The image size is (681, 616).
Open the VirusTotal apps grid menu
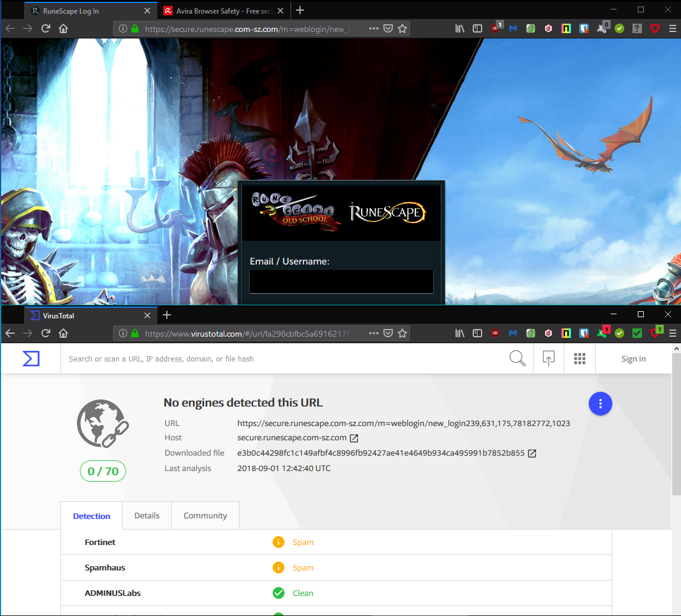pyautogui.click(x=579, y=359)
